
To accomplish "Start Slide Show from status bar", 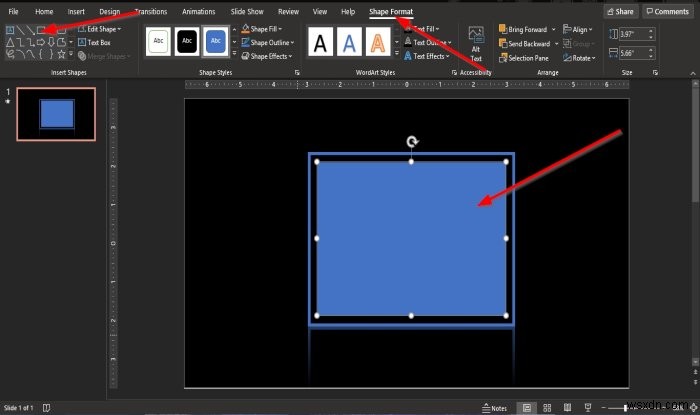I will coord(588,407).
